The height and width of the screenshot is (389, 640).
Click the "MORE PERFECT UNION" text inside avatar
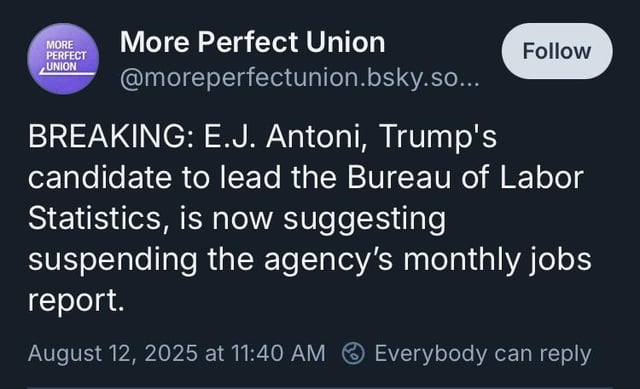(65, 56)
